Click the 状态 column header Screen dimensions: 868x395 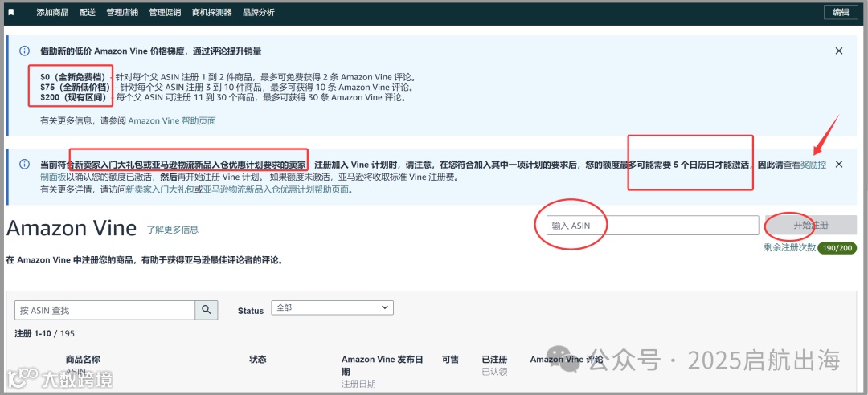(x=258, y=360)
